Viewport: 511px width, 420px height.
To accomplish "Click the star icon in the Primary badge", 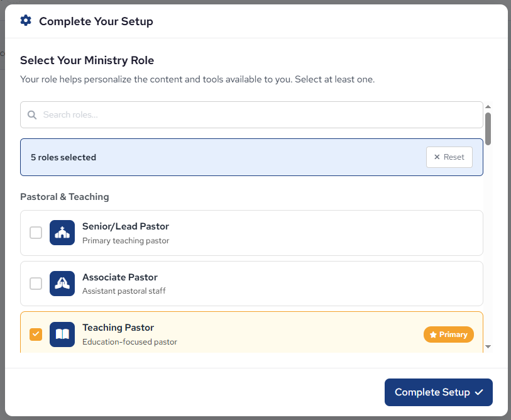I will (433, 334).
